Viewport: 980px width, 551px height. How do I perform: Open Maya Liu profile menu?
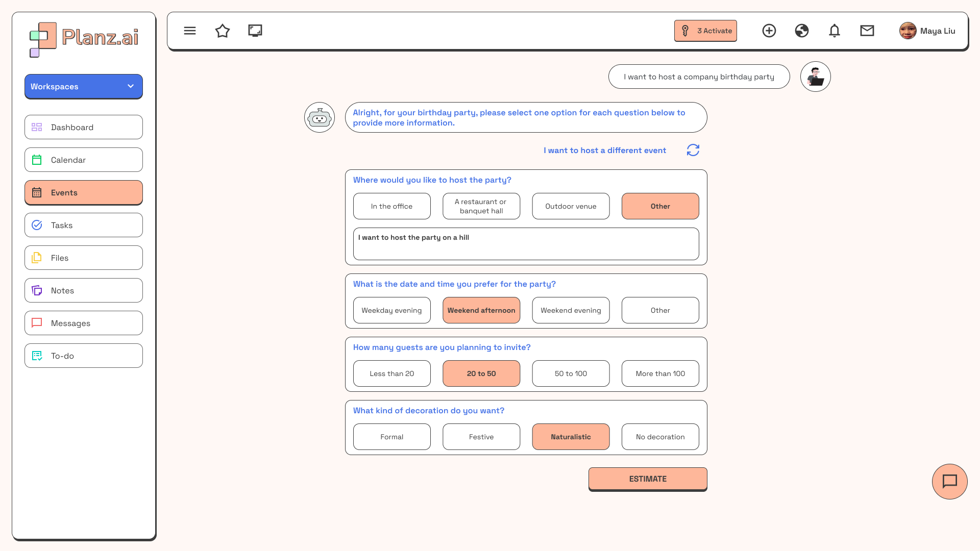927,31
